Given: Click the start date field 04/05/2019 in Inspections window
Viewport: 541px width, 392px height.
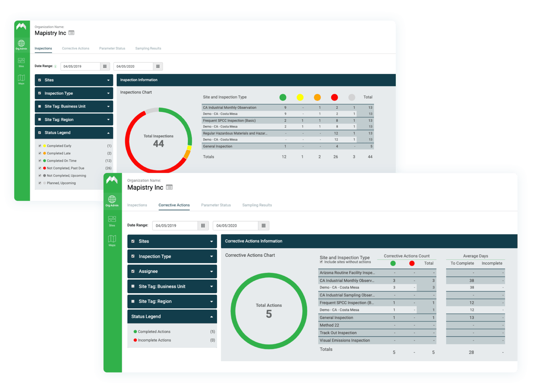Looking at the screenshot, I should click(x=80, y=66).
